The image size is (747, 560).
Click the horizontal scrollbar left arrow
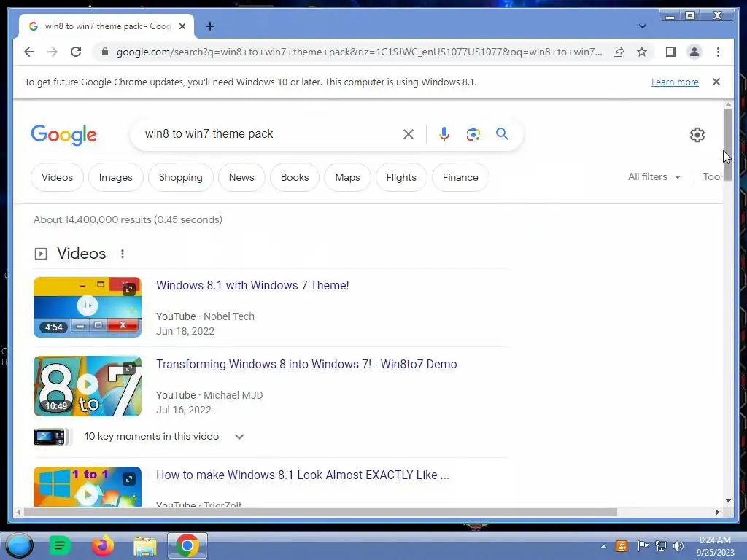click(18, 513)
